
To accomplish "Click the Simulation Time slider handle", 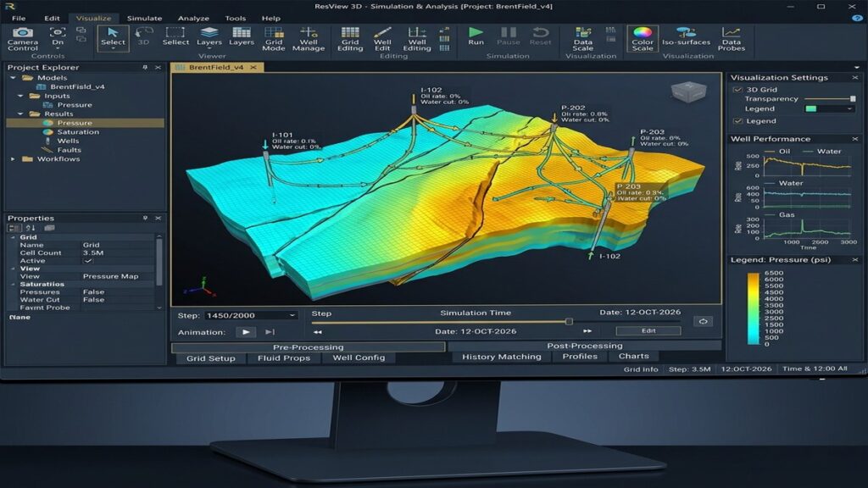I will coord(569,321).
